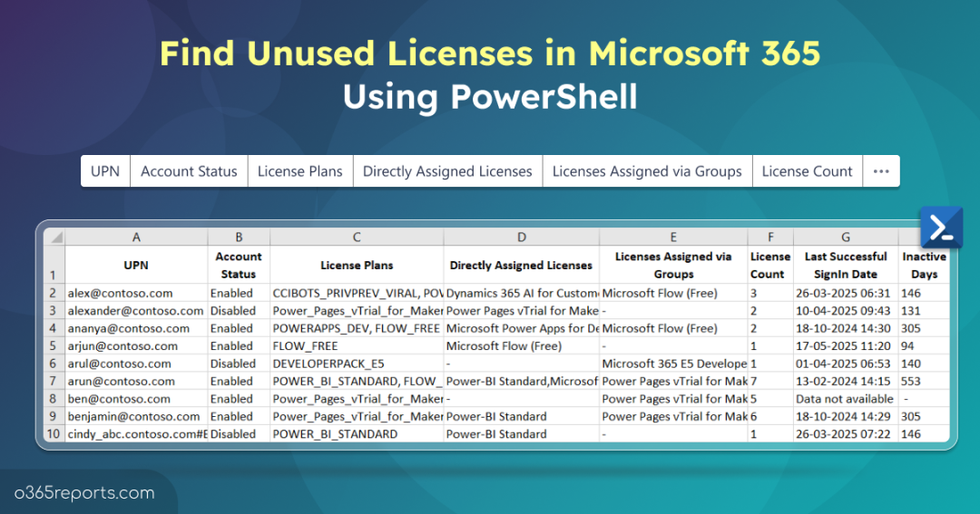Click the CCIBOTS_PRIVPREV_VIRAL license plan cell
980x514 pixels.
(357, 293)
